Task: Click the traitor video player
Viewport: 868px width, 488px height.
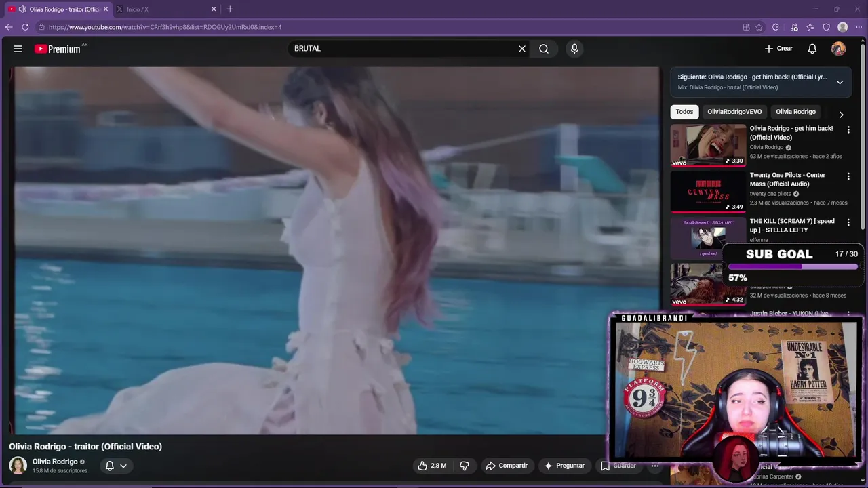Action: 336,250
